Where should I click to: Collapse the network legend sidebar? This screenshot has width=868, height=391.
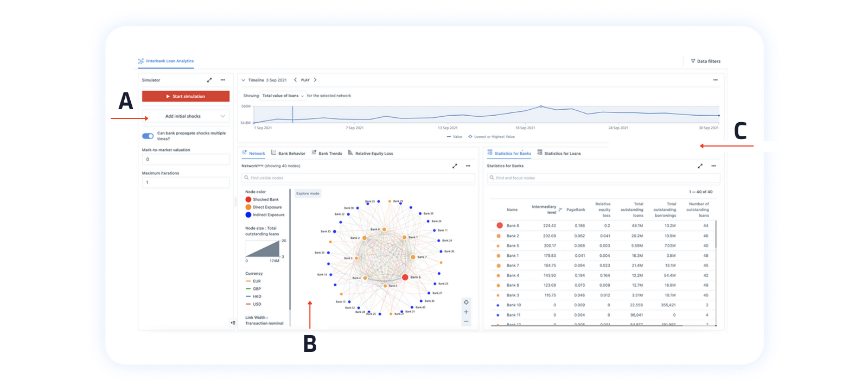point(233,323)
